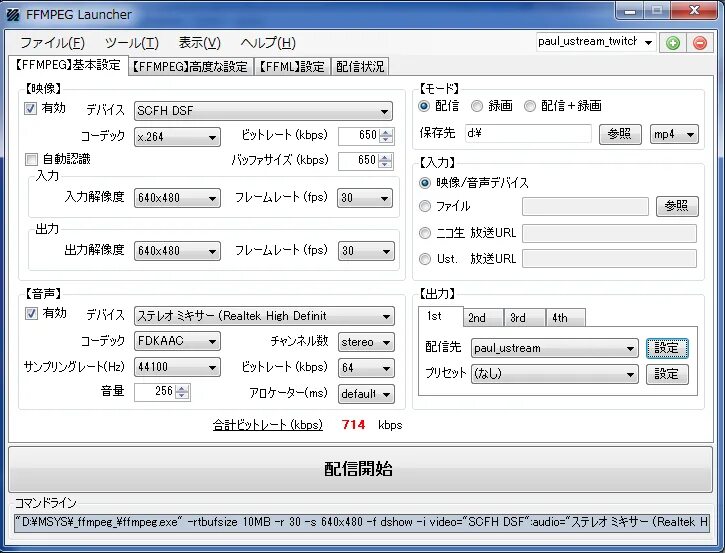Select the 【FFMPEG】基本設定 tab
Image resolution: width=725 pixels, height=553 pixels.
68,65
